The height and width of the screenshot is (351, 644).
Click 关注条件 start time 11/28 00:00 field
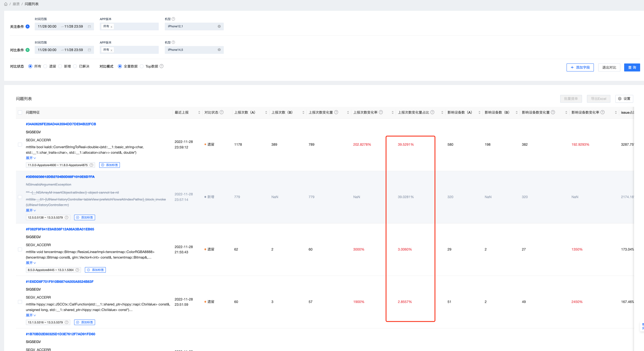click(47, 26)
